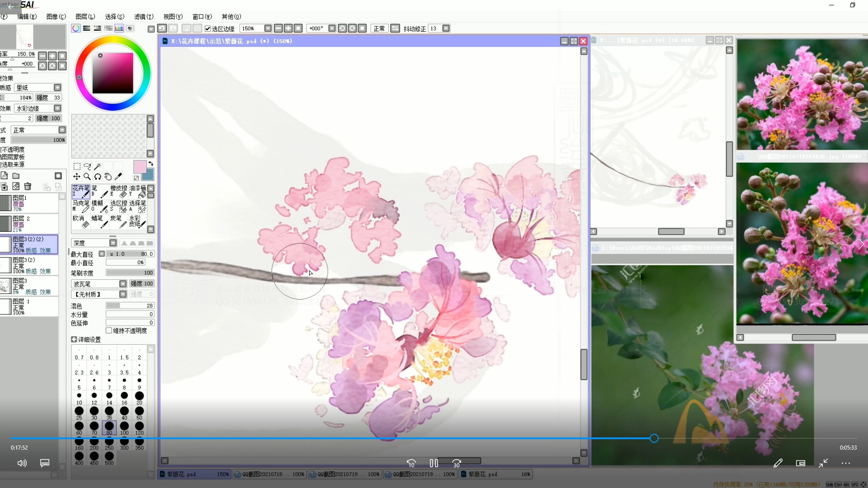Enable 维持不透明度 checkbox
The height and width of the screenshot is (488, 868).
click(109, 330)
